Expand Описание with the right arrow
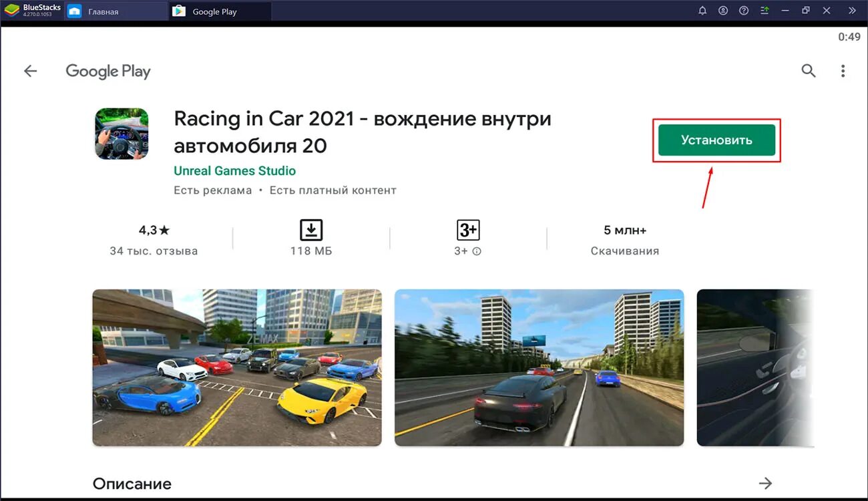868x501 pixels. tap(766, 483)
